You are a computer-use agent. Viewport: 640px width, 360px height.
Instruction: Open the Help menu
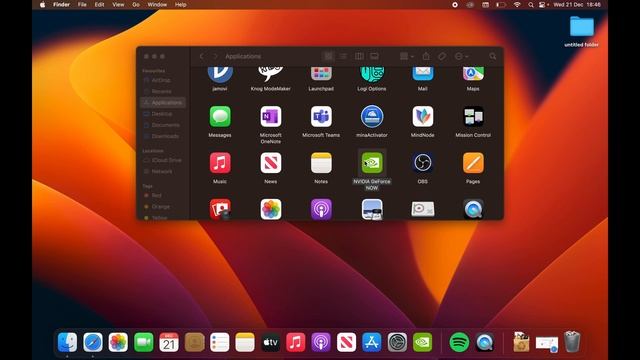pyautogui.click(x=180, y=4)
